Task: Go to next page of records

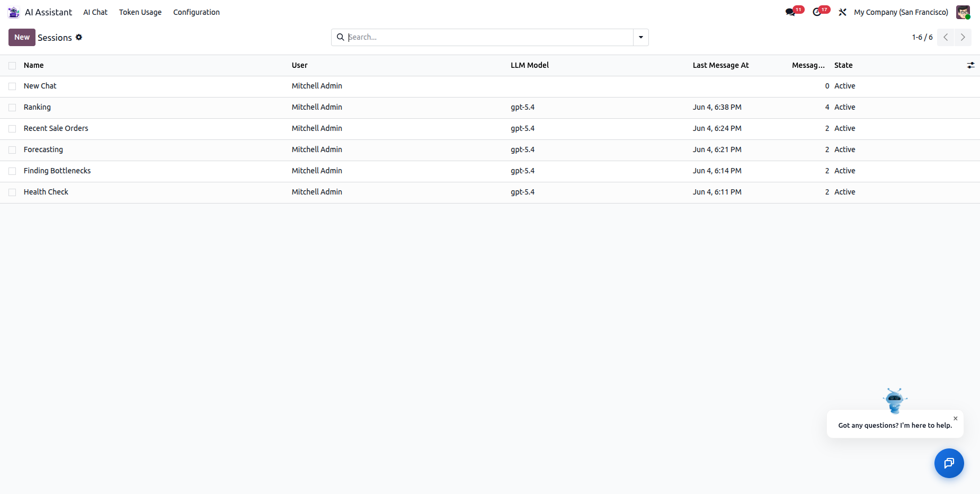Action: coord(963,37)
